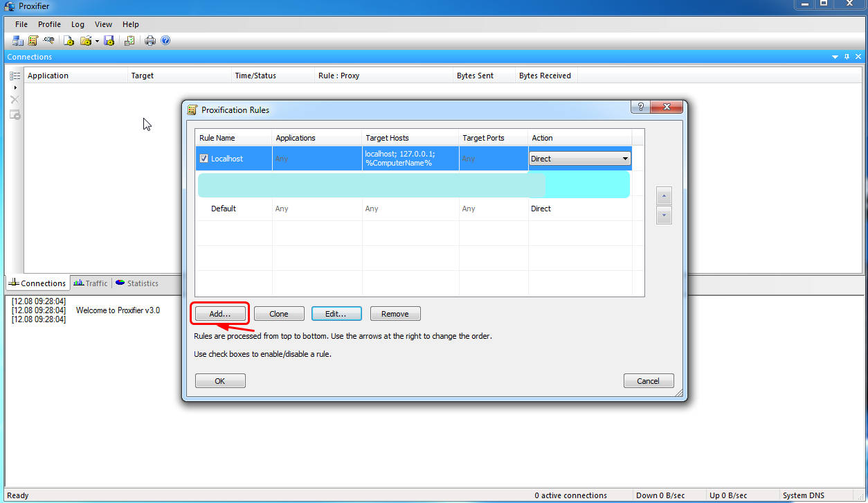
Task: Open the Profile menu
Action: pyautogui.click(x=49, y=24)
